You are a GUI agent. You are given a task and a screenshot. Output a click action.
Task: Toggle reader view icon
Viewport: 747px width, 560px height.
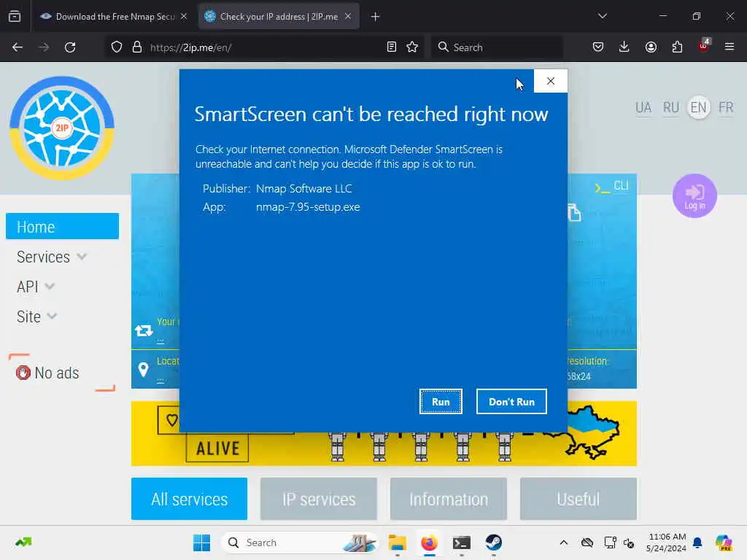pyautogui.click(x=392, y=47)
